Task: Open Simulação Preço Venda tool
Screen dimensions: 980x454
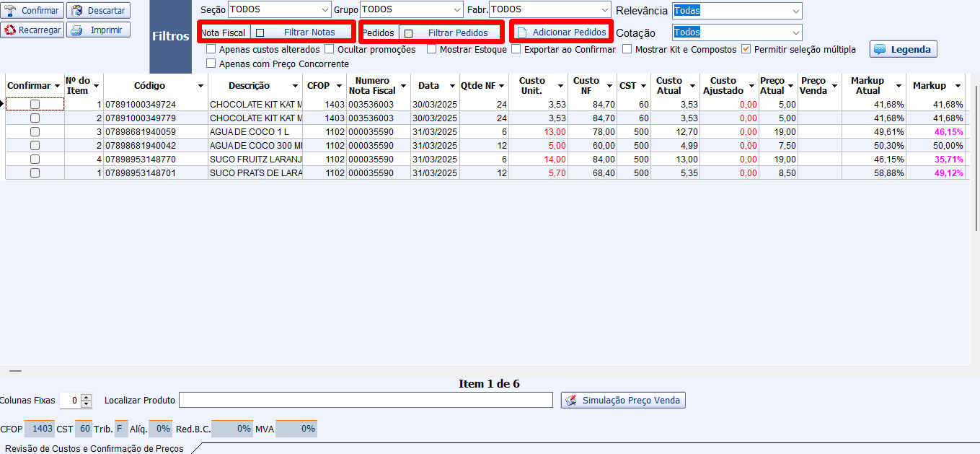Action: tap(623, 400)
